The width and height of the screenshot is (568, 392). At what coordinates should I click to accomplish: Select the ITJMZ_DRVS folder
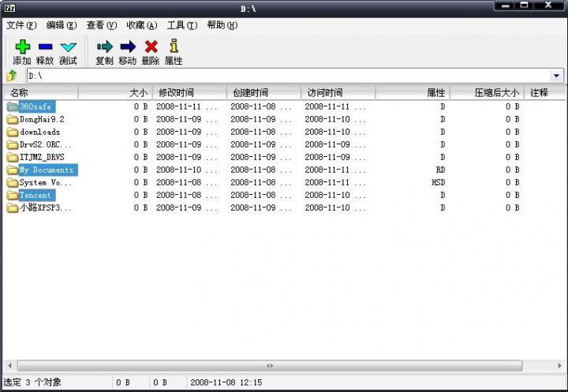click(x=41, y=157)
